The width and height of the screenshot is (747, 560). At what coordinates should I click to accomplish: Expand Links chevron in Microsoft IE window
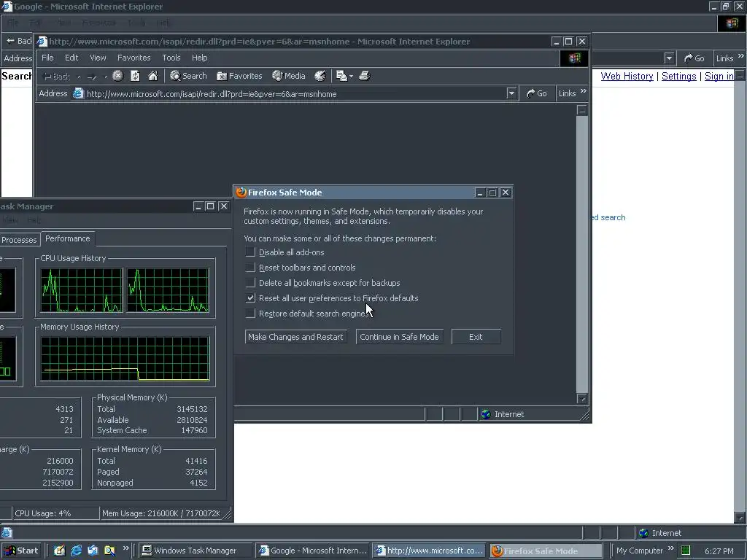[584, 90]
